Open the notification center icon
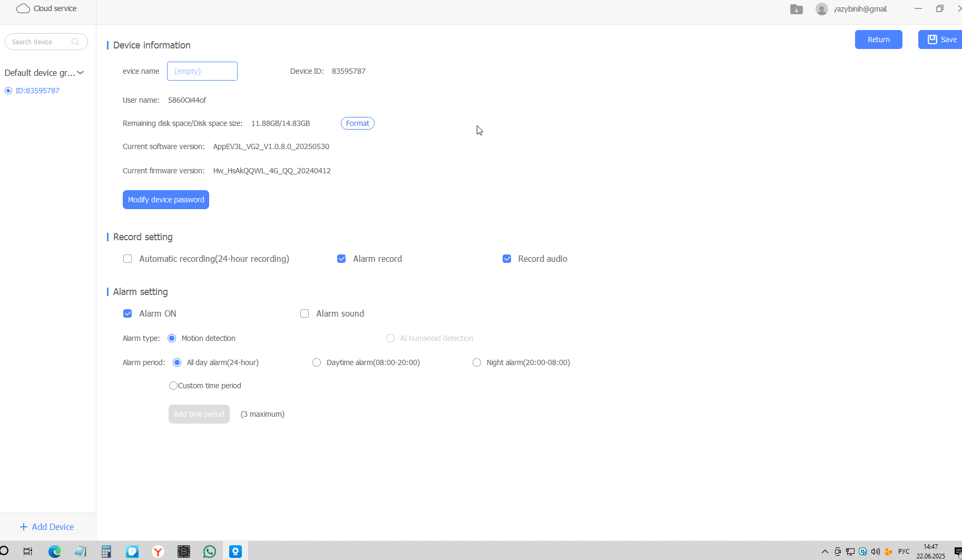This screenshot has height=560, width=962. pyautogui.click(x=958, y=552)
